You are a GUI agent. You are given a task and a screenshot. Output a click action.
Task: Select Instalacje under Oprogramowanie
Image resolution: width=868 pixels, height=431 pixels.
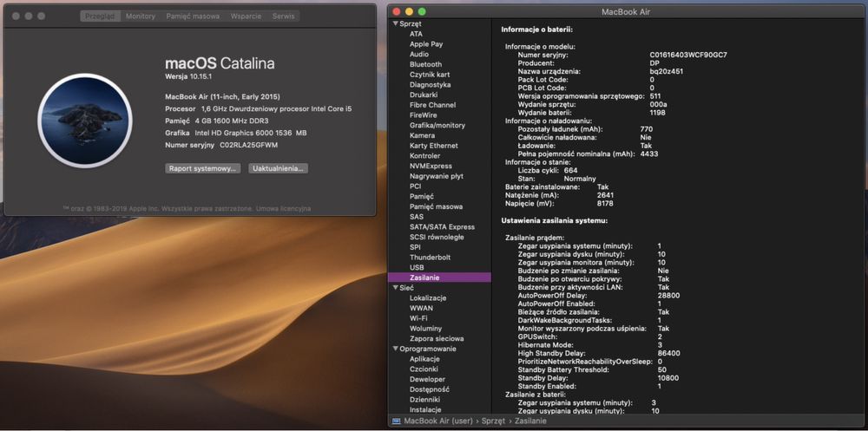tap(425, 409)
